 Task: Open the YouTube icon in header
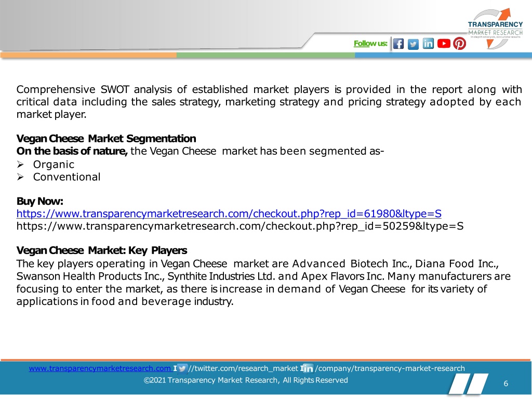[x=444, y=44]
